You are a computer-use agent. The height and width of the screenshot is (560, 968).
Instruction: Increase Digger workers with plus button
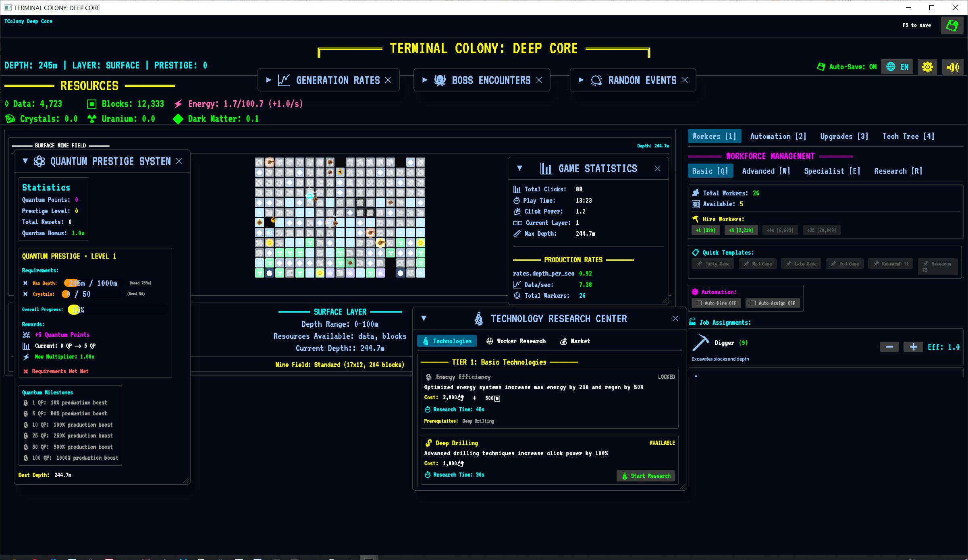913,347
